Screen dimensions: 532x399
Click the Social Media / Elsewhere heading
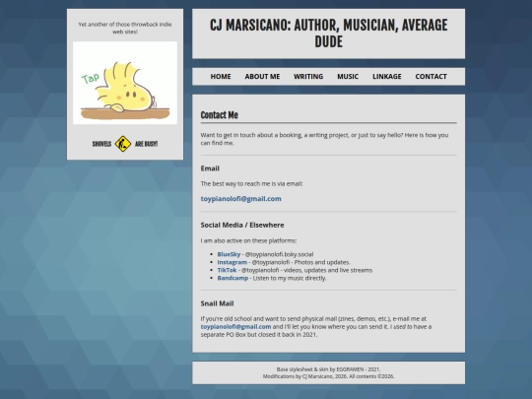242,225
